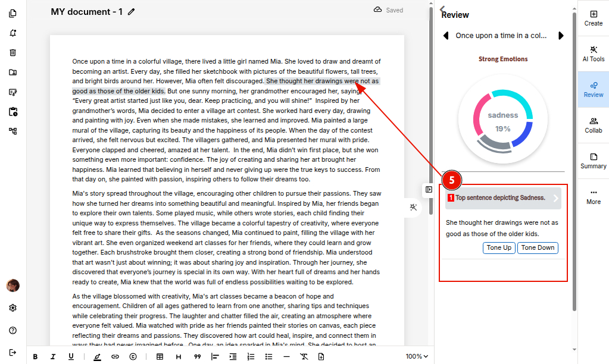Viewport: 609px width, 364px height.
Task: Open the 100% zoom level dropdown
Action: [x=417, y=357]
